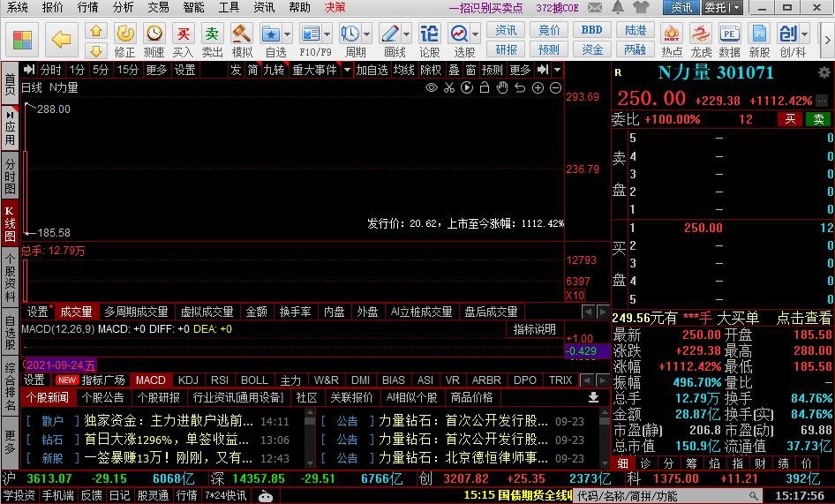Screen dimensions: 835x504
Task: Click the 2021-09-24 date marker
Action: tap(61, 365)
